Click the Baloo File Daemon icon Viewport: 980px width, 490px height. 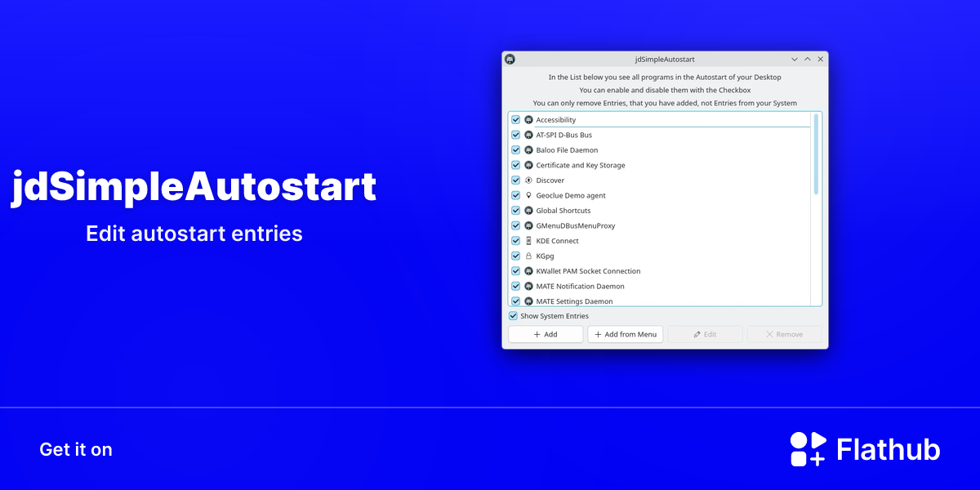[528, 150]
